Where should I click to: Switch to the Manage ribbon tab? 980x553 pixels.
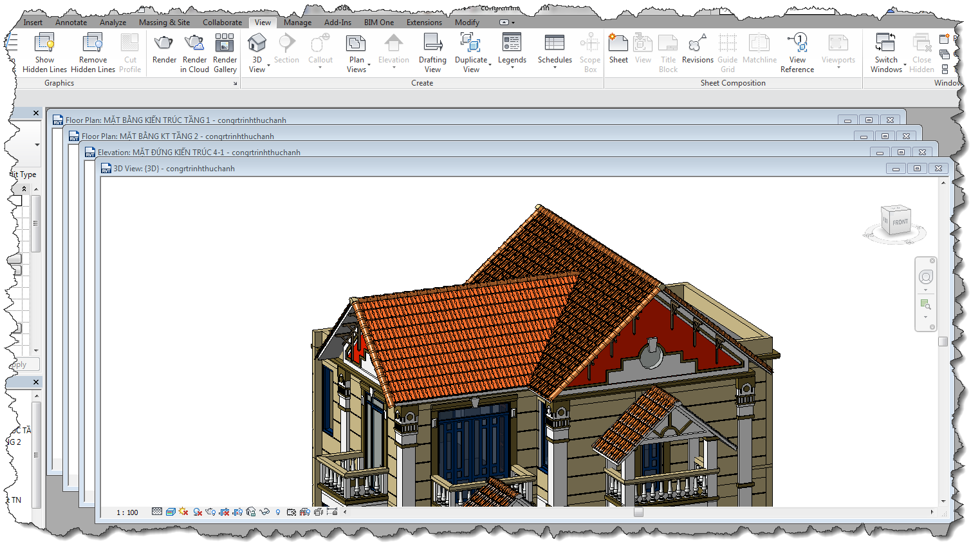[297, 23]
